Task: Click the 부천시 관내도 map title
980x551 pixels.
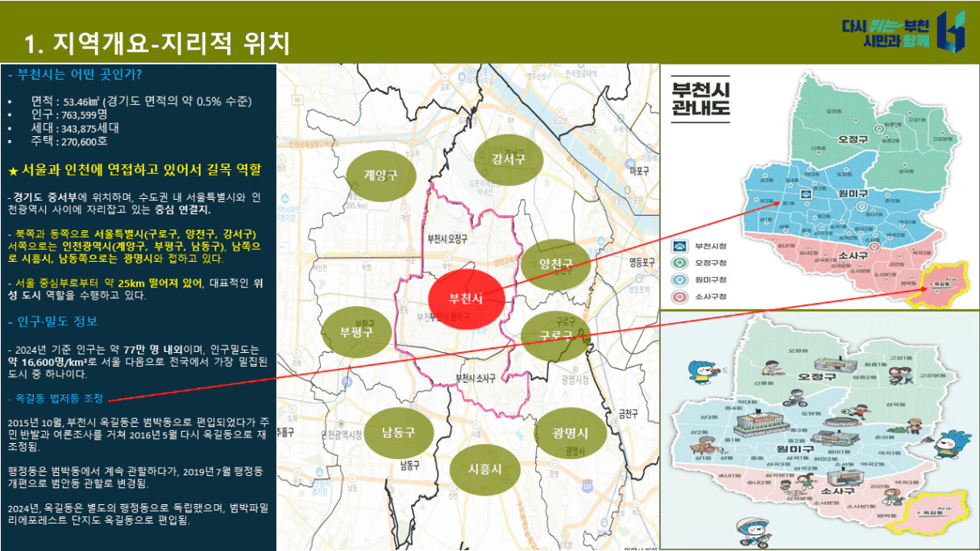Action: 700,99
